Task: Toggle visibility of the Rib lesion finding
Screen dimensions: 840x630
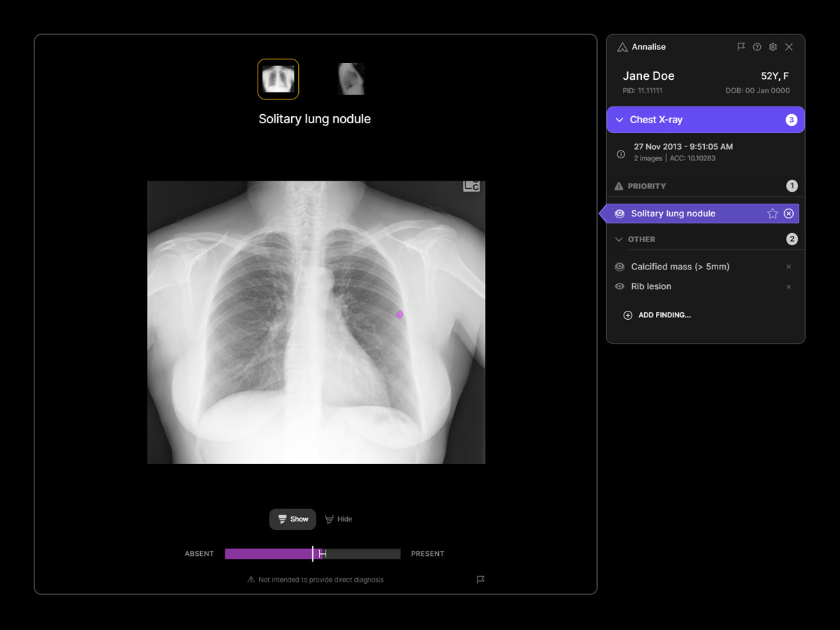Action: coord(619,286)
